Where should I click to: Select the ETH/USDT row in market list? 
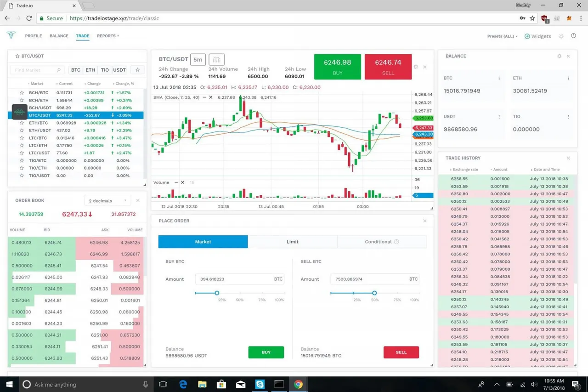pos(40,131)
